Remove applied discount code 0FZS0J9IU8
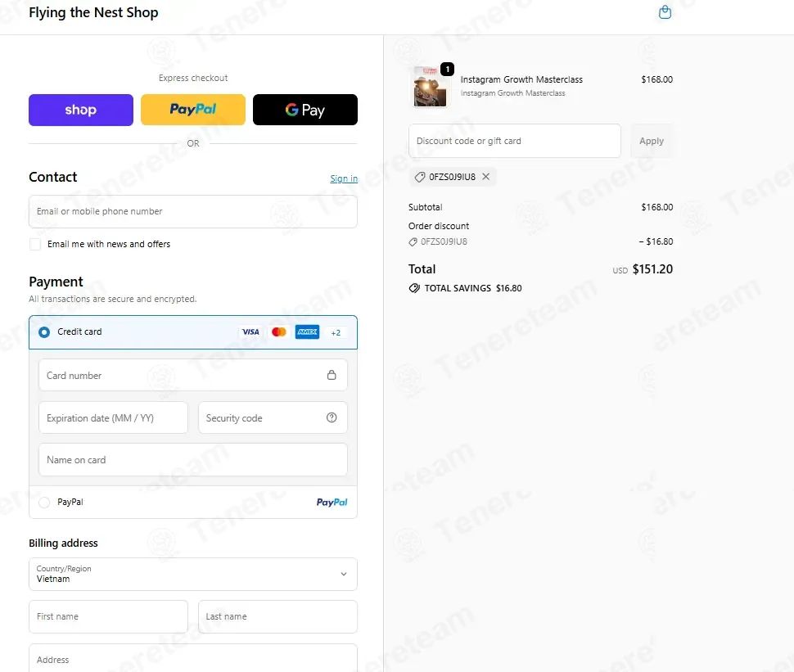This screenshot has width=794, height=672. coord(485,177)
